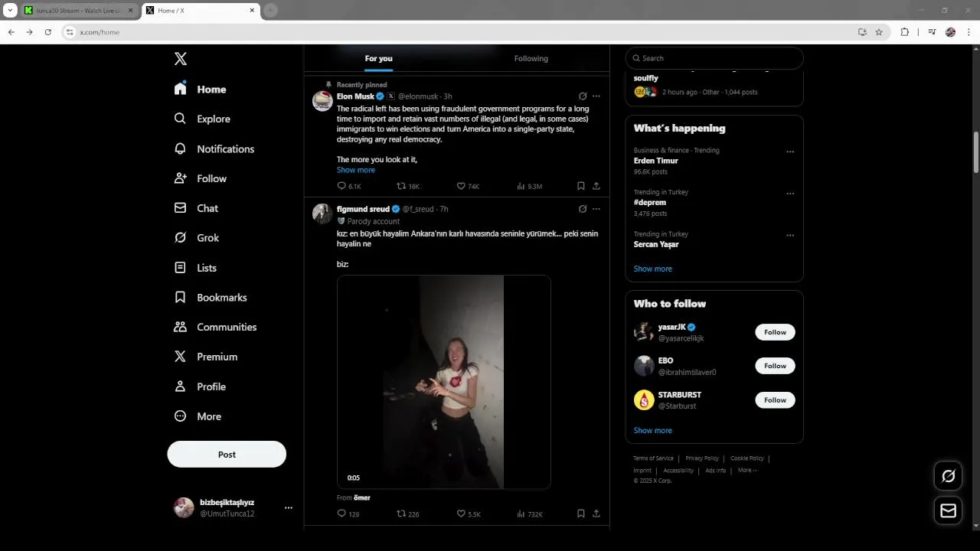
Task: Click the X logo in sidebar
Action: coord(181,59)
